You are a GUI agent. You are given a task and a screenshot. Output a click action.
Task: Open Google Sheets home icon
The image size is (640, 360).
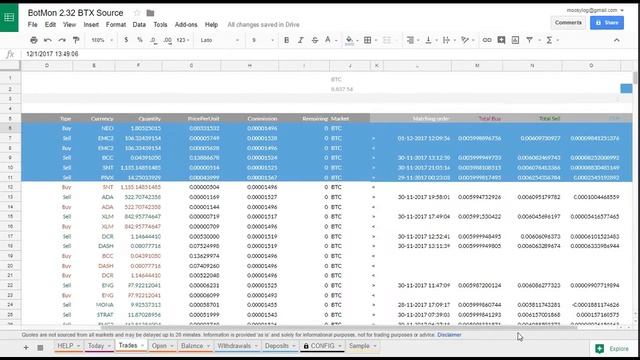point(9,17)
